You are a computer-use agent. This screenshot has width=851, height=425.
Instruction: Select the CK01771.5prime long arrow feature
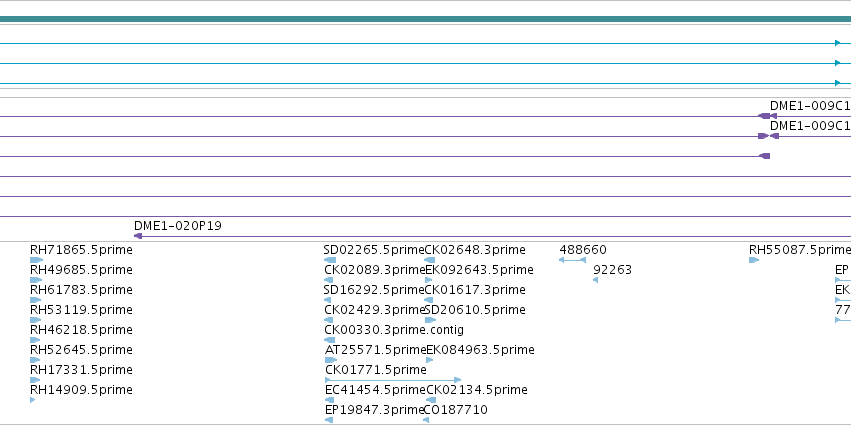393,380
